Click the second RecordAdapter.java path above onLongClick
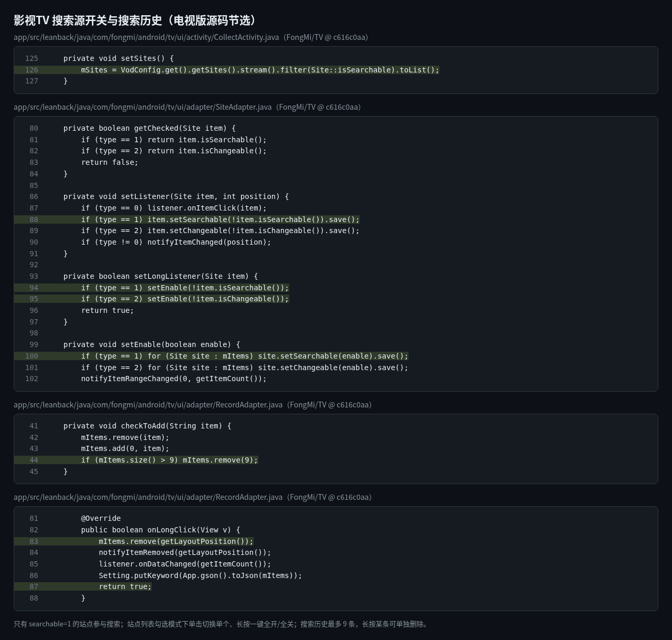Image resolution: width=672 pixels, height=640 pixels. coord(192,497)
